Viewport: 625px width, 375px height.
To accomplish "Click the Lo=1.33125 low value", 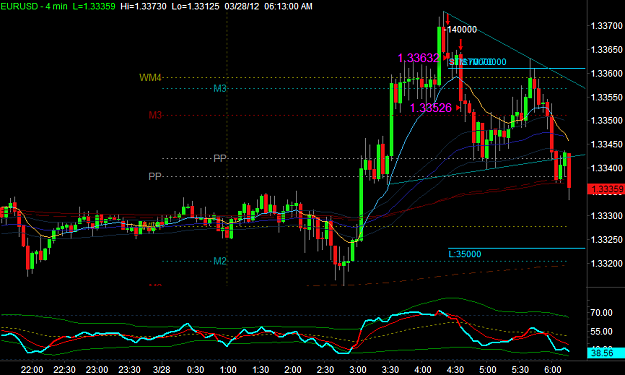I will coord(195,6).
